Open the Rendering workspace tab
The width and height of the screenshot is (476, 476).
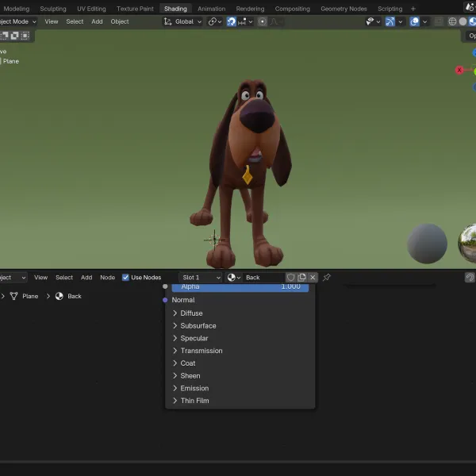click(250, 9)
